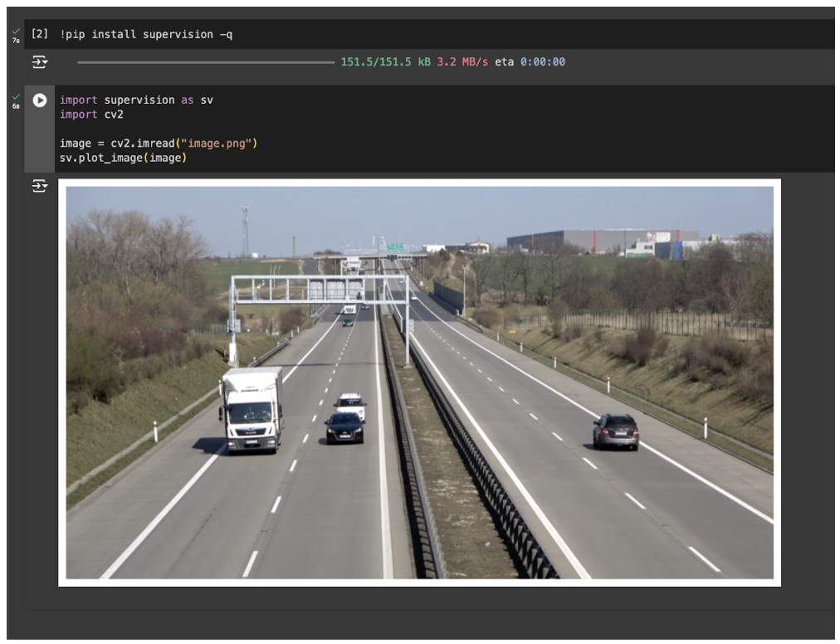Click the 'import cv2' code line
The image size is (840, 644).
click(91, 115)
